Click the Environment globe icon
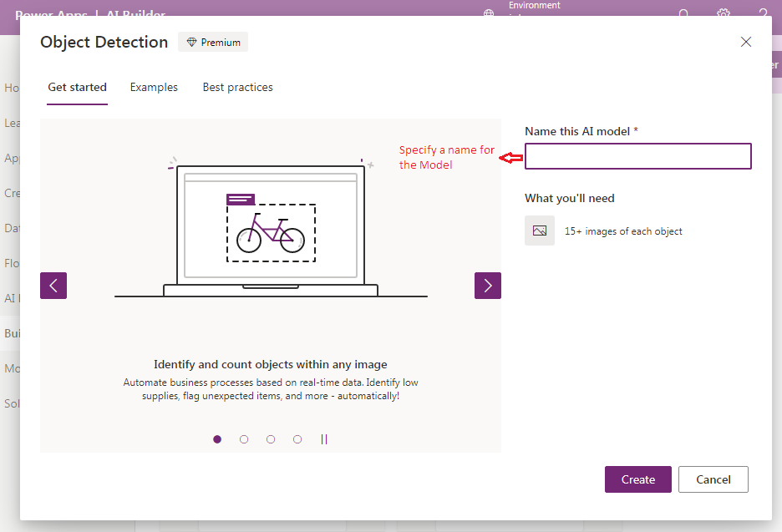The image size is (782, 532). pyautogui.click(x=489, y=12)
